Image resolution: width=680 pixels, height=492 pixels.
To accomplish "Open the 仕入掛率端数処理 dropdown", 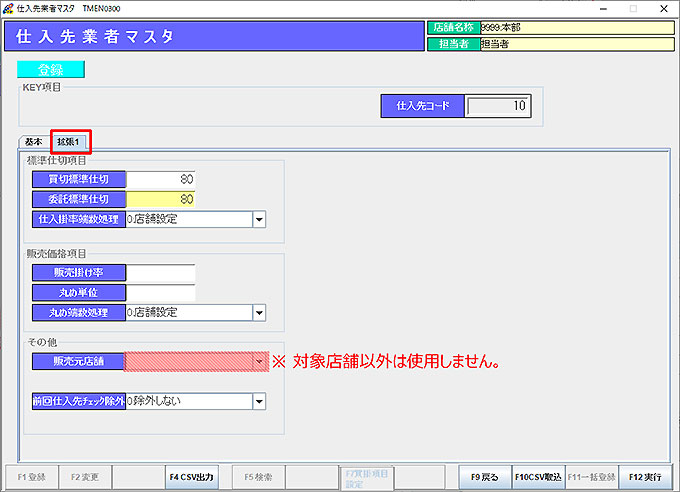I will click(259, 220).
